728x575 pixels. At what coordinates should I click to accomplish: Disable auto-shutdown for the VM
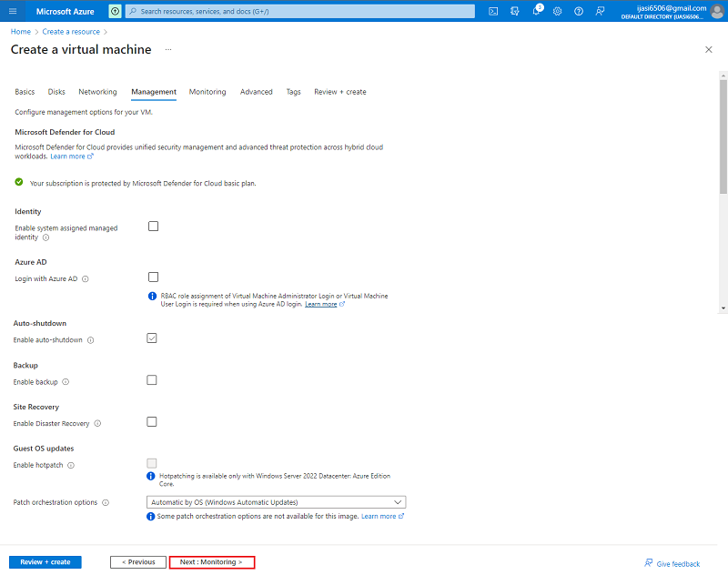(x=151, y=338)
